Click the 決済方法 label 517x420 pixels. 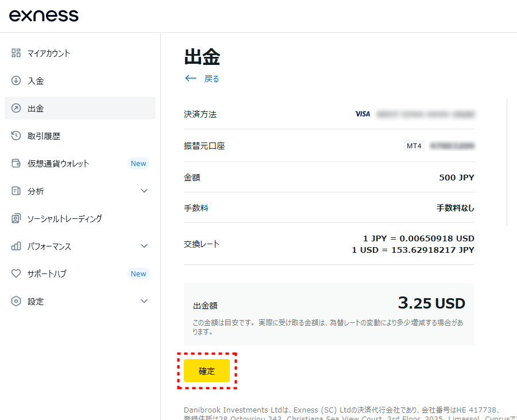point(200,114)
